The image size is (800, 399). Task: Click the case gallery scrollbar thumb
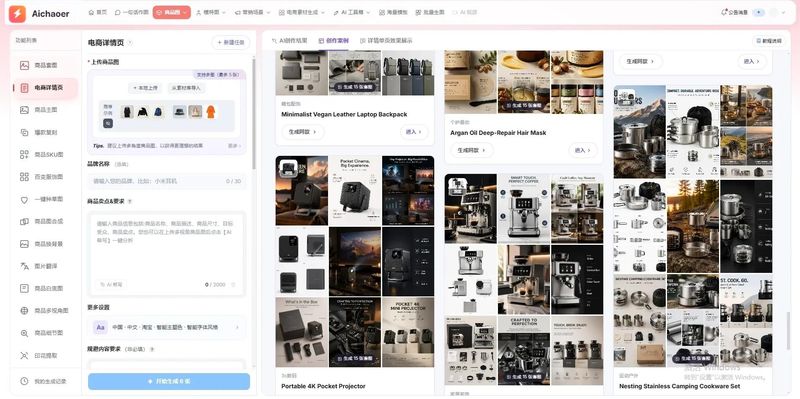[x=788, y=330]
